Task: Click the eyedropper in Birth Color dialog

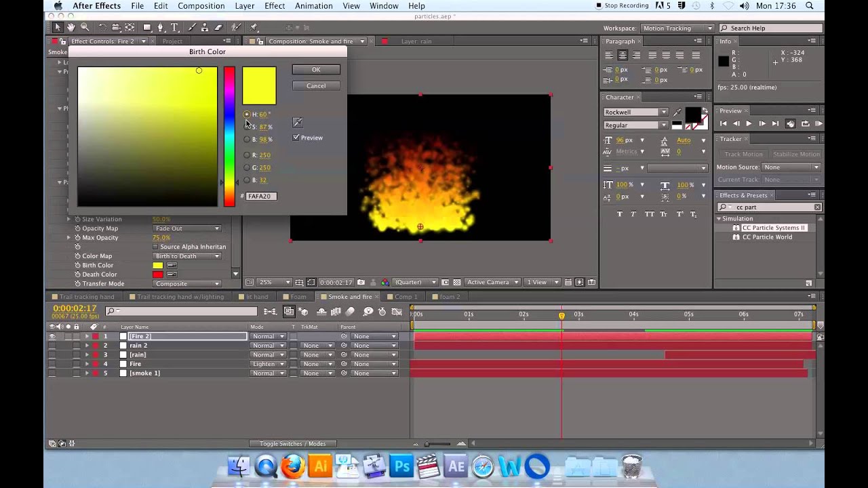Action: 297,123
